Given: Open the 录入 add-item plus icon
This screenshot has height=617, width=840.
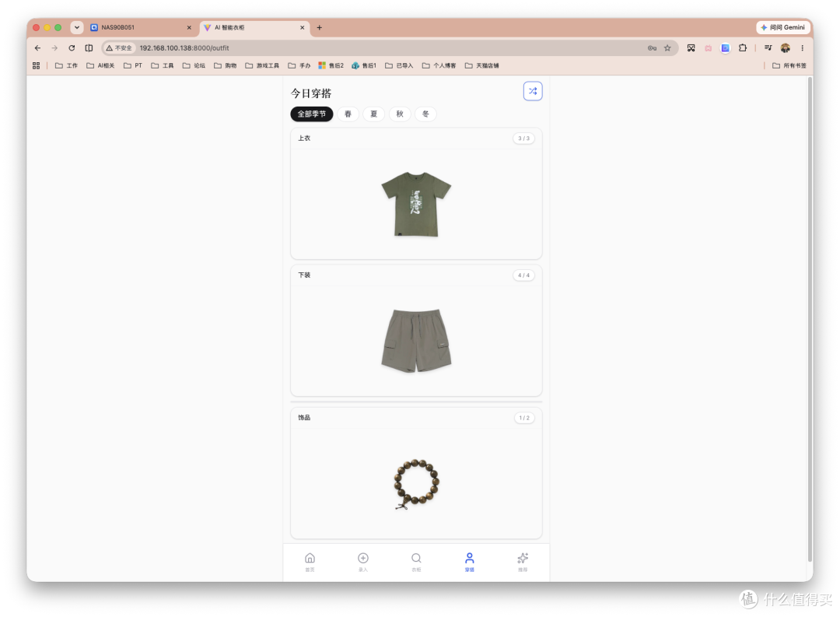Looking at the screenshot, I should [x=362, y=558].
